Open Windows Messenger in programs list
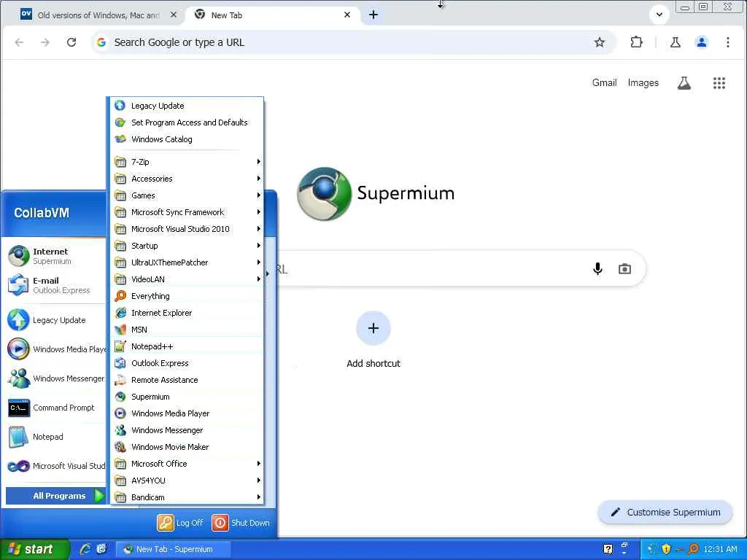Viewport: 747px width, 560px height. coord(187,430)
